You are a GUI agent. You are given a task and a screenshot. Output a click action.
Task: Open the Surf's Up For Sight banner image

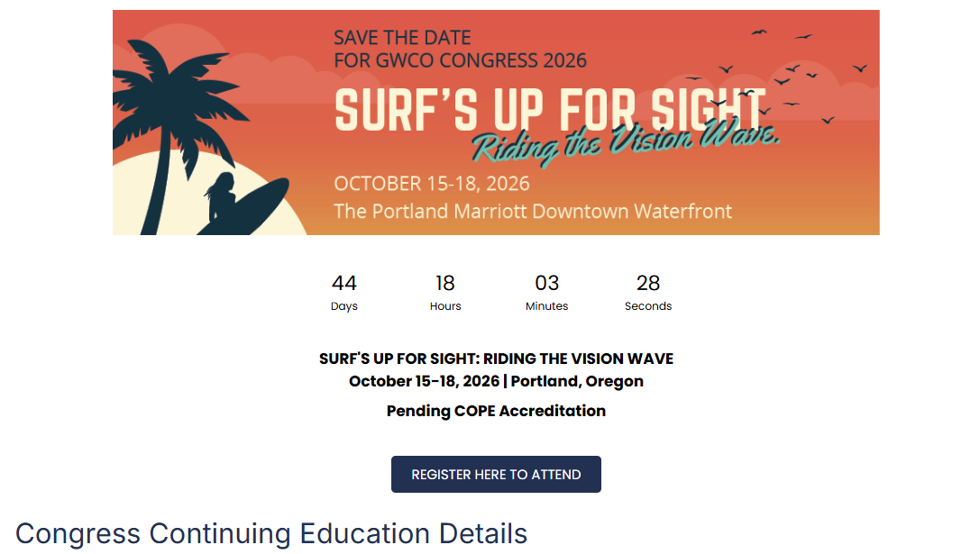click(x=496, y=123)
